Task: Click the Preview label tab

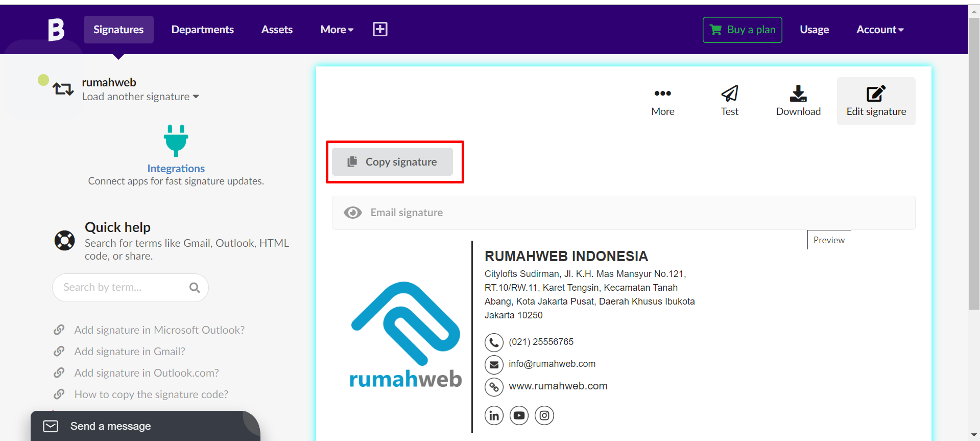Action: (829, 240)
